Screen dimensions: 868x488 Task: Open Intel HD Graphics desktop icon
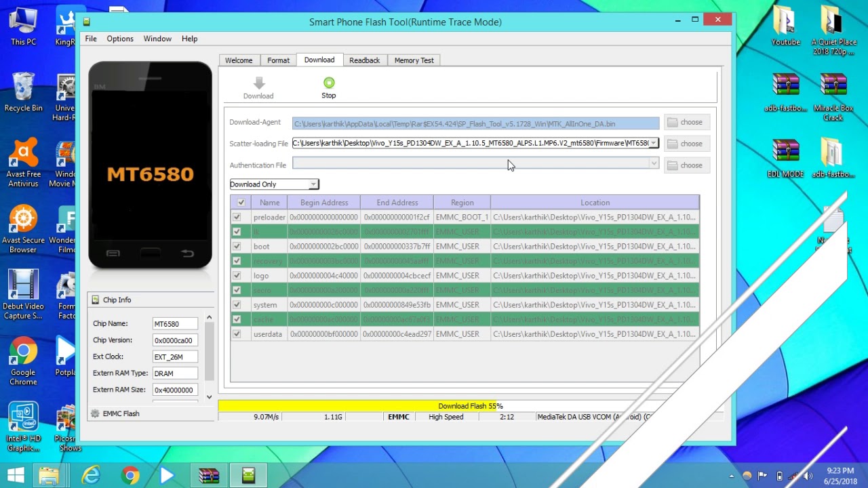(x=23, y=427)
